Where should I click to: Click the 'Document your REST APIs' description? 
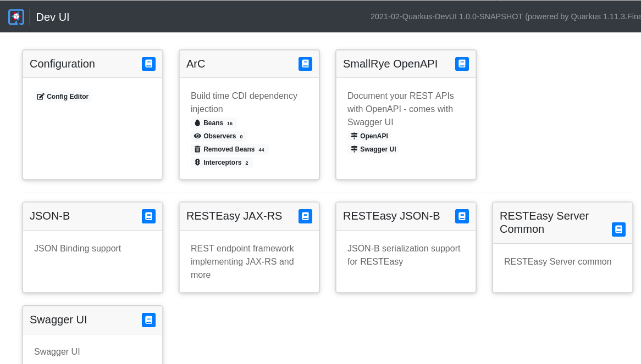point(401,109)
